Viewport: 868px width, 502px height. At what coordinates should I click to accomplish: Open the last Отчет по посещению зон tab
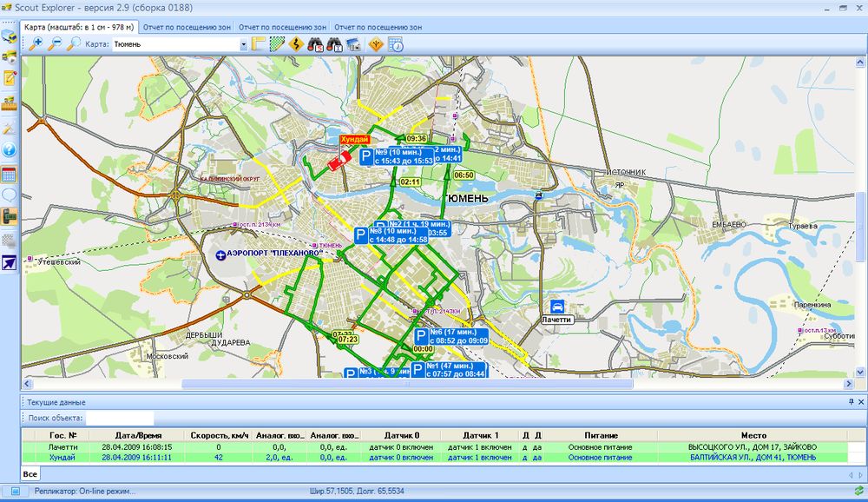(x=378, y=27)
